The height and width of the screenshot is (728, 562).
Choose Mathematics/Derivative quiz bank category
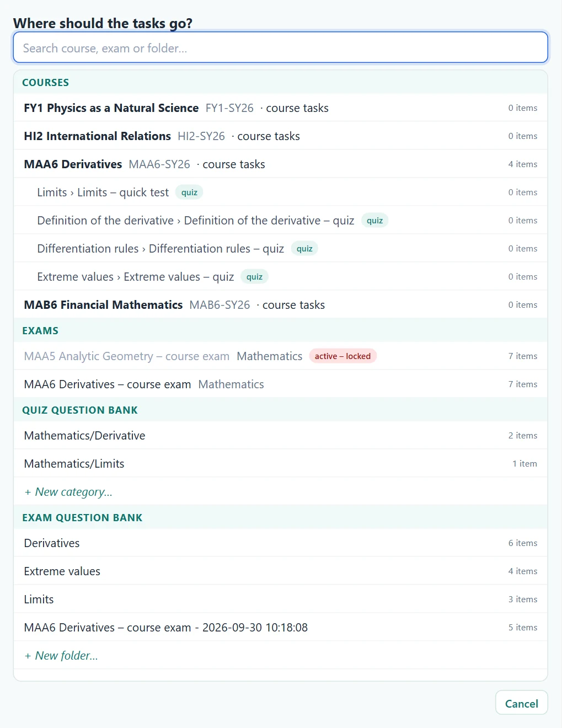click(x=280, y=436)
